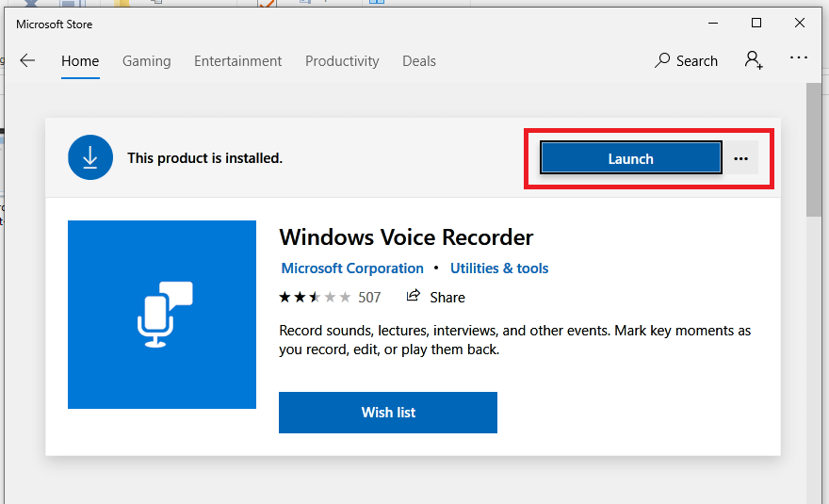View the Deals tab

point(418,61)
